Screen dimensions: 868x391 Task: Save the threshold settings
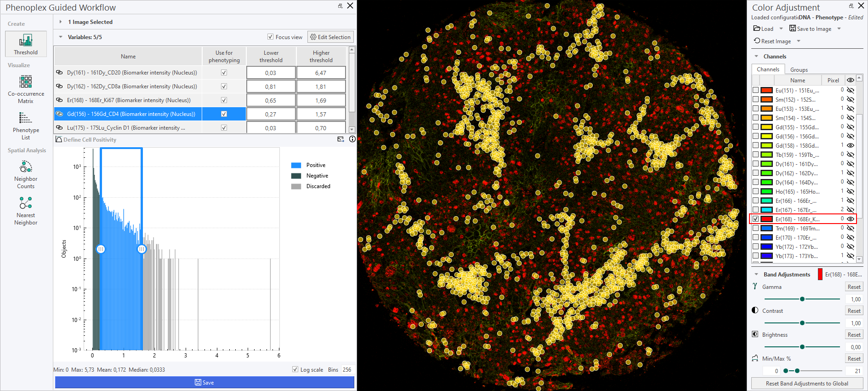tap(204, 382)
